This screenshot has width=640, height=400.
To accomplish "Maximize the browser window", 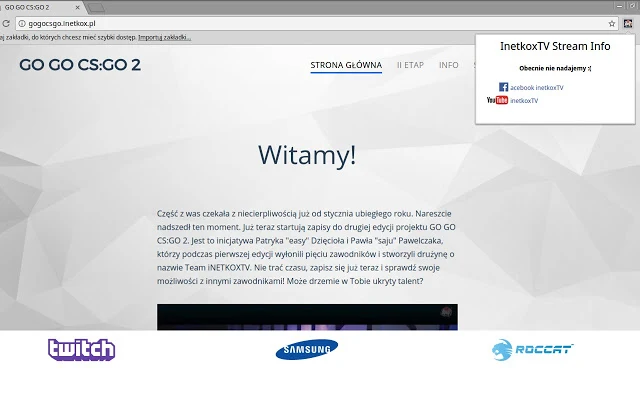I will click(x=631, y=6).
